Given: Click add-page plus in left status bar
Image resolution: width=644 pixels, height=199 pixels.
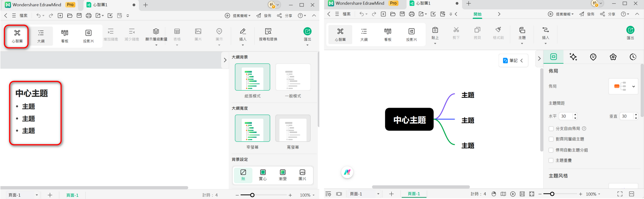Looking at the screenshot, I should (50, 195).
